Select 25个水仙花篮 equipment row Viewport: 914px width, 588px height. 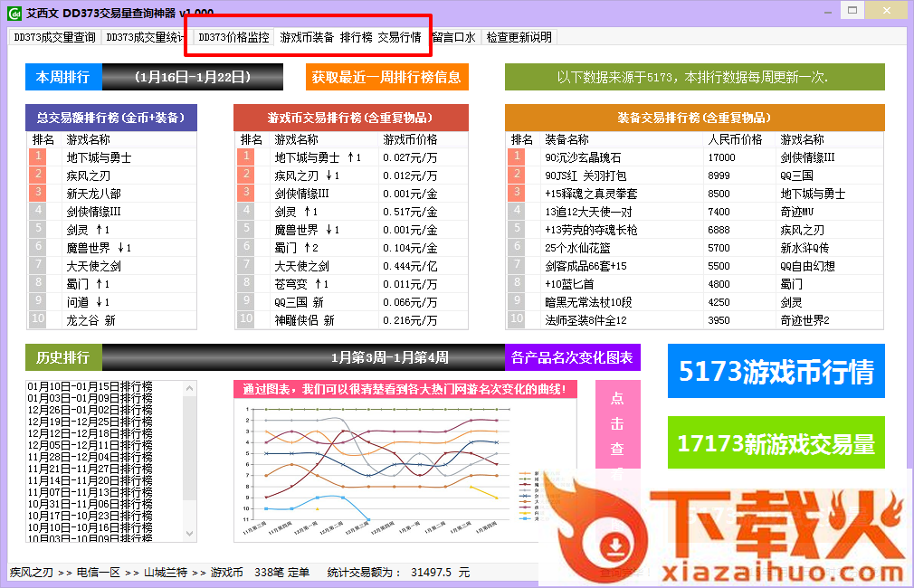[x=695, y=248]
